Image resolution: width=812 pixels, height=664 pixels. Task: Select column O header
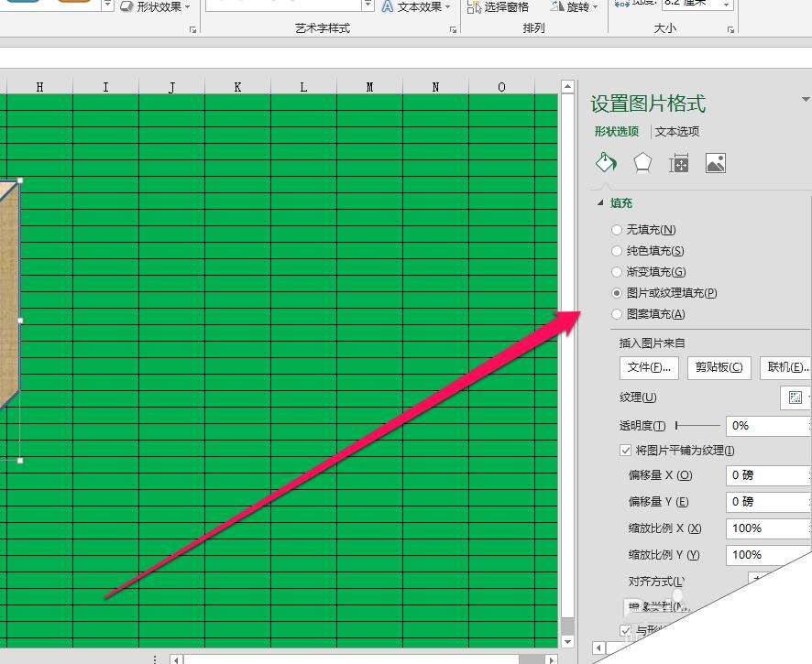(501, 87)
